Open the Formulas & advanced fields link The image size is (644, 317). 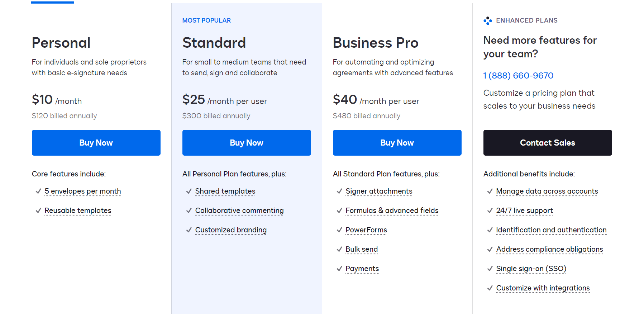392,210
